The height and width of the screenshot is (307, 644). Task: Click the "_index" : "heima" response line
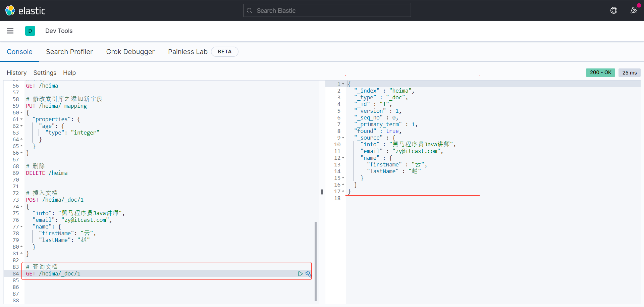tap(384, 91)
